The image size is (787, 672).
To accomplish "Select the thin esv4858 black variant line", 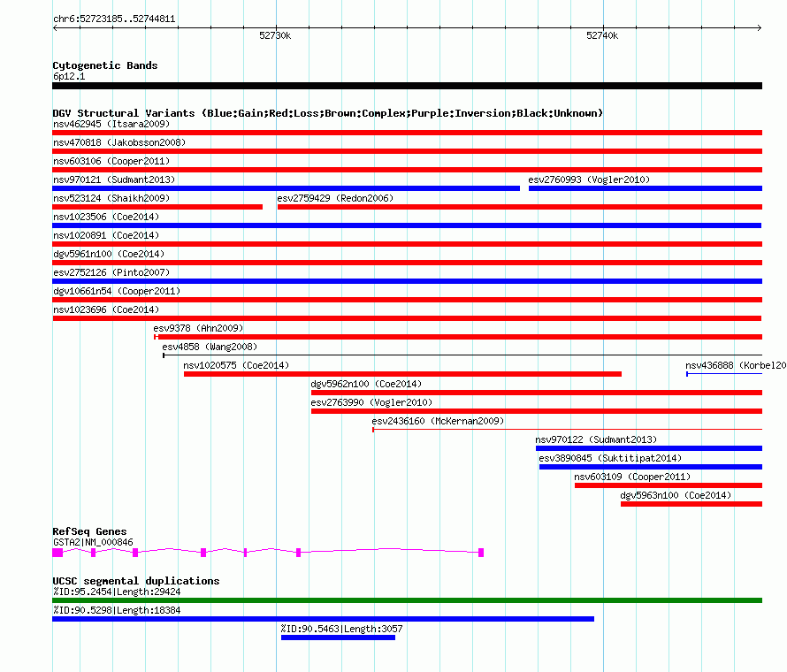I will pos(462,355).
